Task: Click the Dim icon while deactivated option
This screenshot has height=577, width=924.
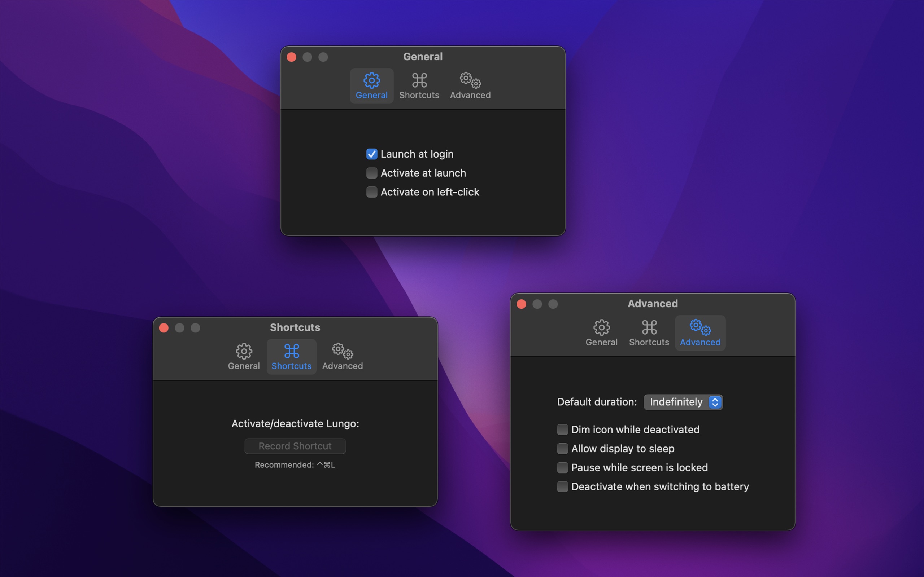Action: 562,429
